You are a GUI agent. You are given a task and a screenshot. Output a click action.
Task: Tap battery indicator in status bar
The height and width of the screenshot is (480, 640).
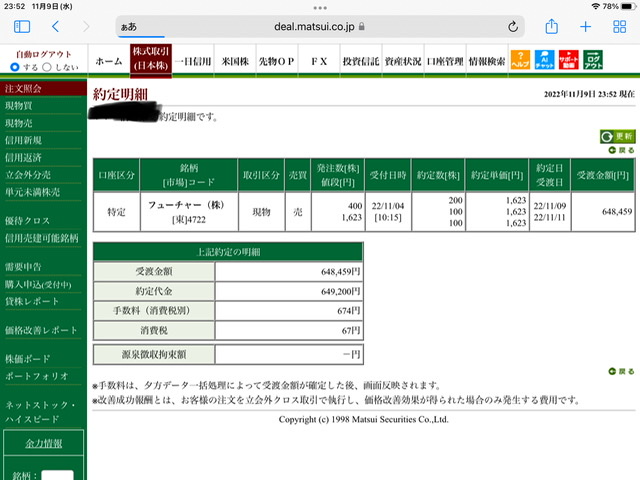[x=627, y=7]
